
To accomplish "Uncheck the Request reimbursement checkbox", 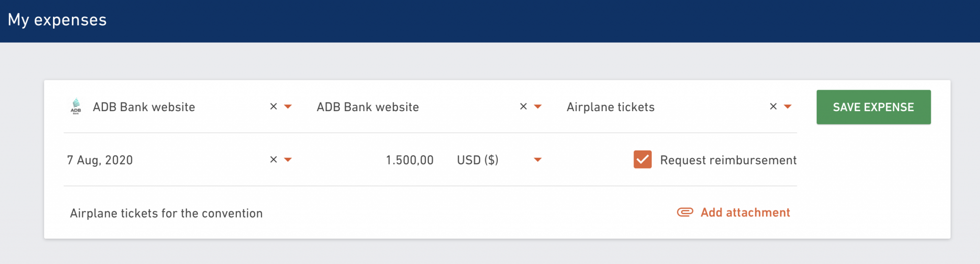I will [643, 160].
